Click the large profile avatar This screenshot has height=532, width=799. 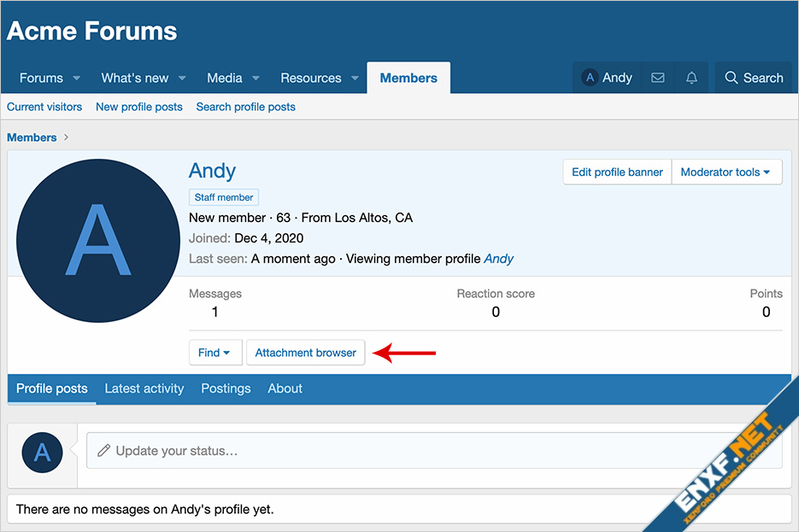98,241
